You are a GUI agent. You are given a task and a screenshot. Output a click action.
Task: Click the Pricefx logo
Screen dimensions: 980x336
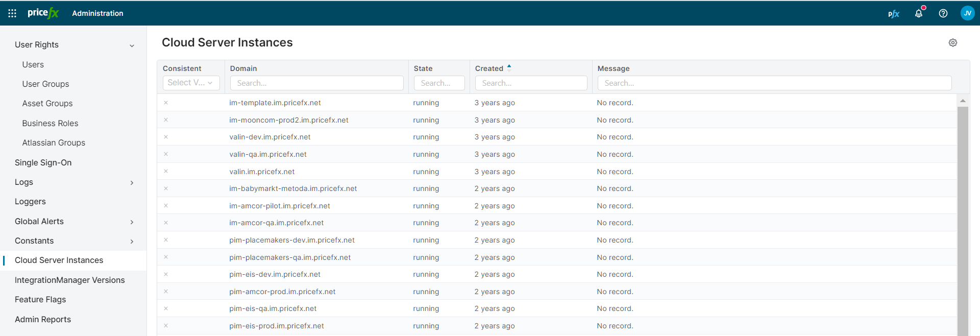pos(43,13)
